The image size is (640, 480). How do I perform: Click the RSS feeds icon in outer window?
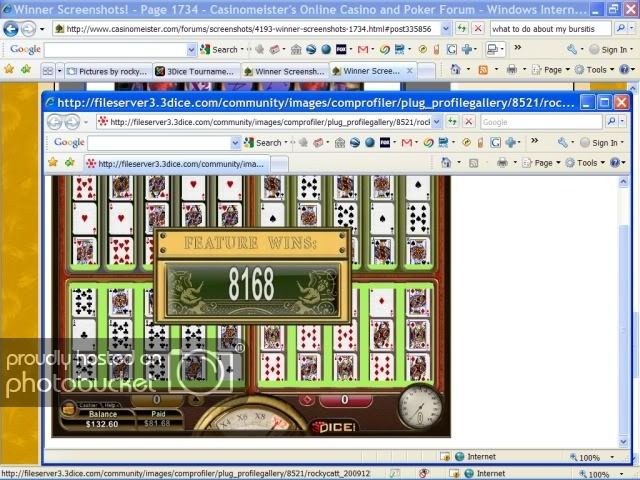pyautogui.click(x=483, y=70)
